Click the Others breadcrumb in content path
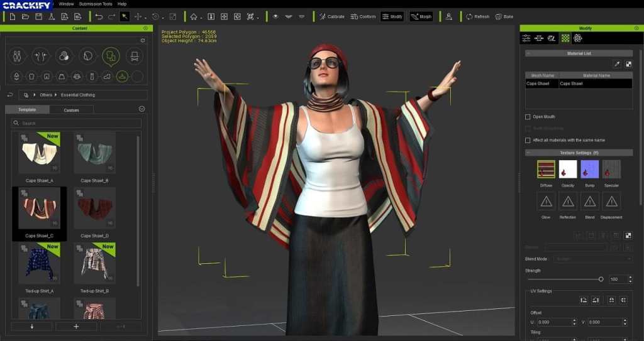The image size is (644, 341). tap(46, 95)
